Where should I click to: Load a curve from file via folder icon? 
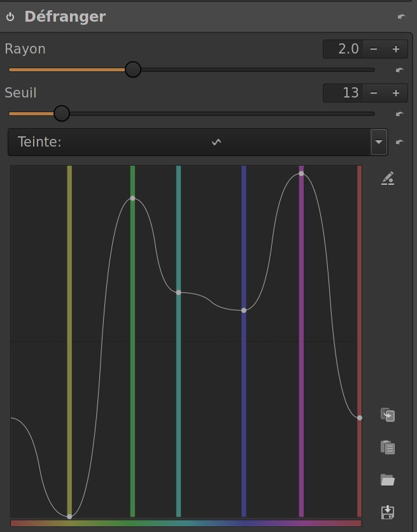tap(388, 480)
